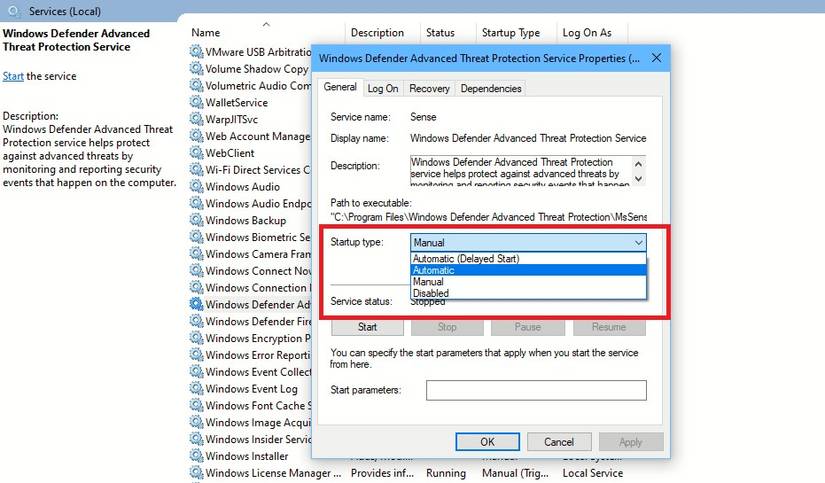Choose Manual in the startup type list
Viewport: 825px width, 483px height.
point(528,281)
